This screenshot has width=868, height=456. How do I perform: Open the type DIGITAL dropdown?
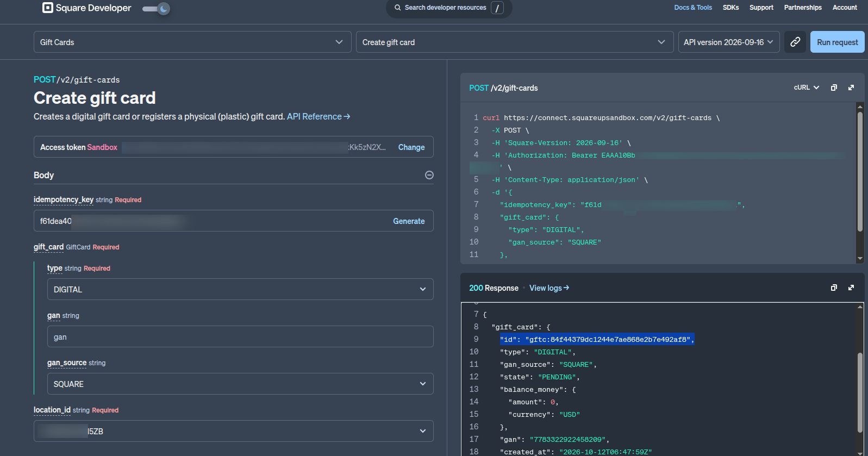coord(240,289)
